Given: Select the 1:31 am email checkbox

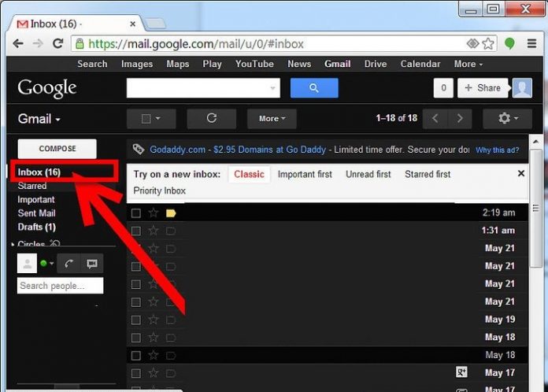Looking at the screenshot, I should 136,231.
